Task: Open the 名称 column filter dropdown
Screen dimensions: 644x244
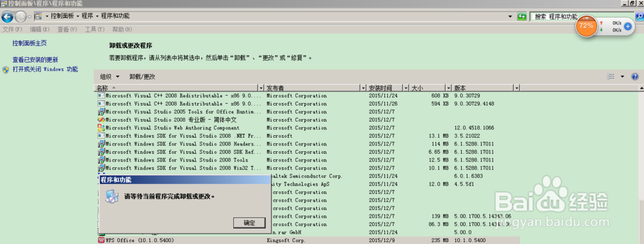Action: 261,88
